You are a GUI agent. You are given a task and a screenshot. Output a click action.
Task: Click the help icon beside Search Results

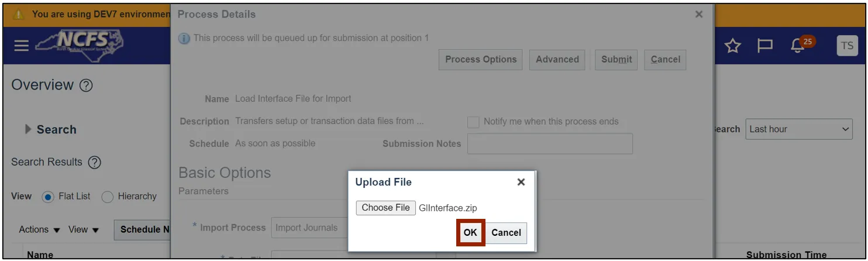(x=94, y=163)
